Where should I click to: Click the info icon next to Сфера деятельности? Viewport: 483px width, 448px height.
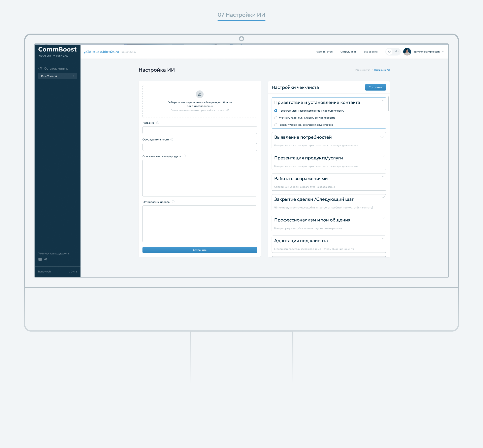click(x=172, y=140)
